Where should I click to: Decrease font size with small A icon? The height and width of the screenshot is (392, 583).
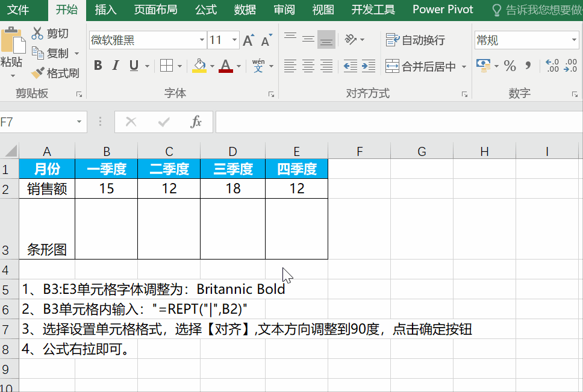click(x=267, y=40)
